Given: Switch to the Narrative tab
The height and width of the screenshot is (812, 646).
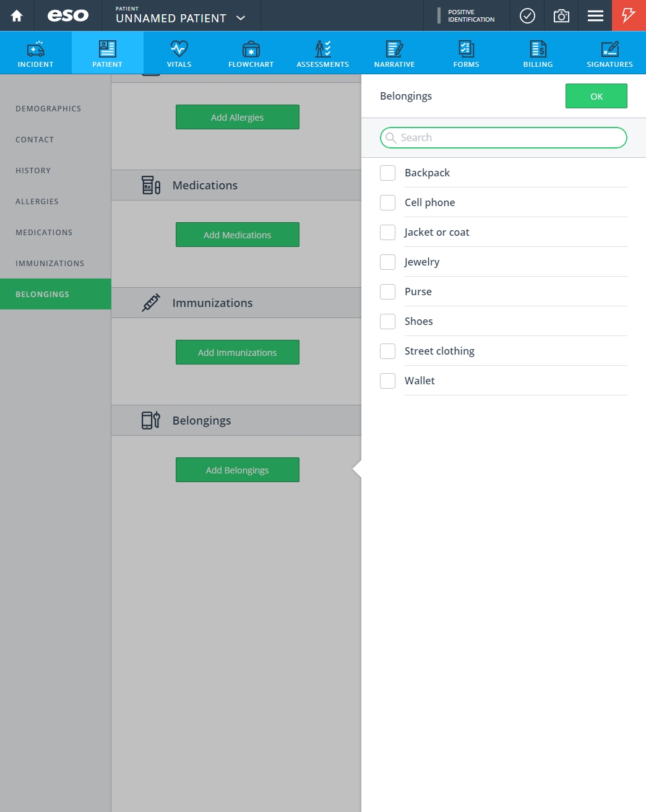Looking at the screenshot, I should point(395,53).
